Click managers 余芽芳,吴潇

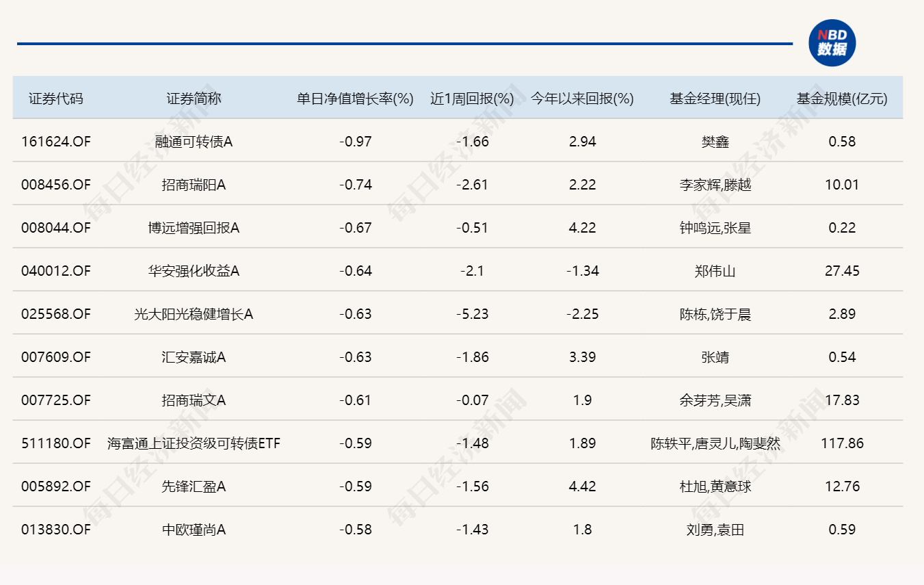click(x=715, y=400)
